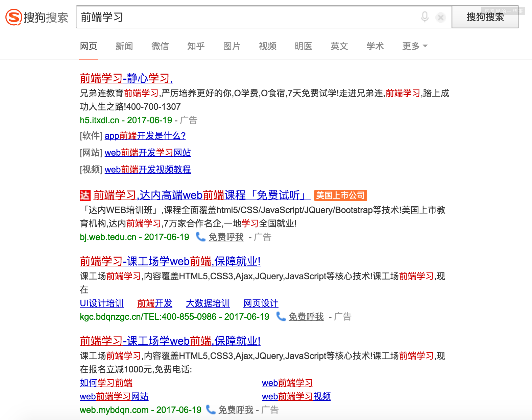
Task: Clear the search box with X icon
Action: pyautogui.click(x=441, y=17)
